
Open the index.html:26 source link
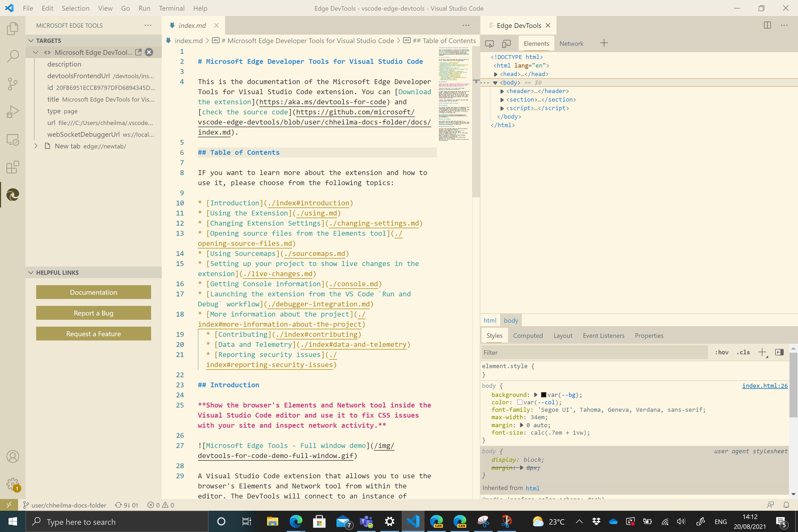[764, 385]
